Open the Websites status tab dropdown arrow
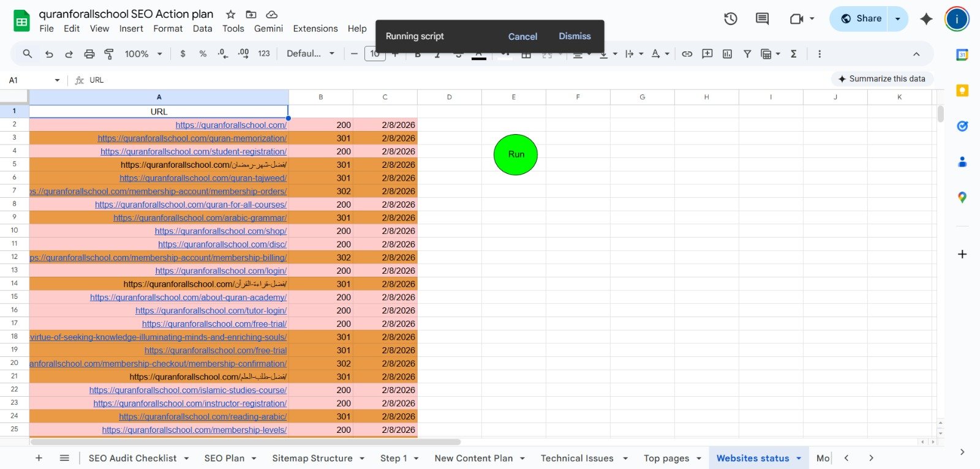This screenshot has width=980, height=469. pos(799,458)
